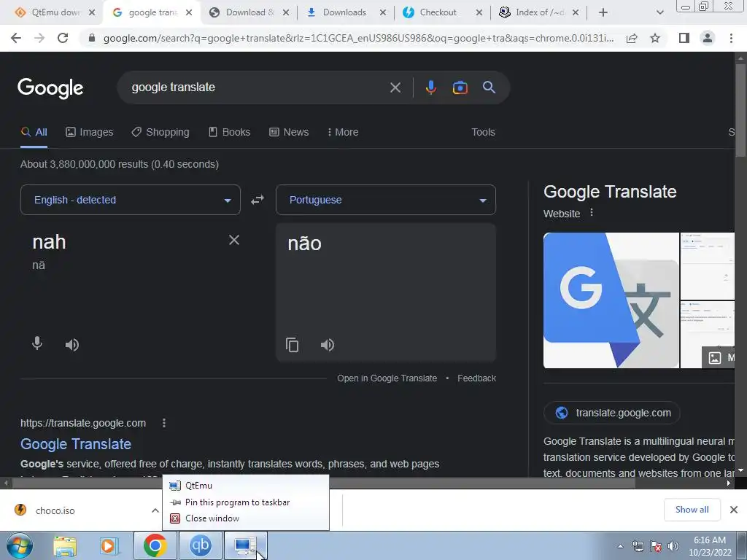
Task: Swap translation languages
Action: (258, 200)
